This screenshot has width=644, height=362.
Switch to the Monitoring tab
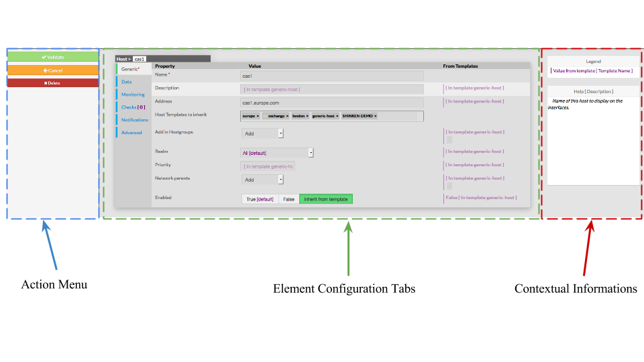(x=133, y=95)
